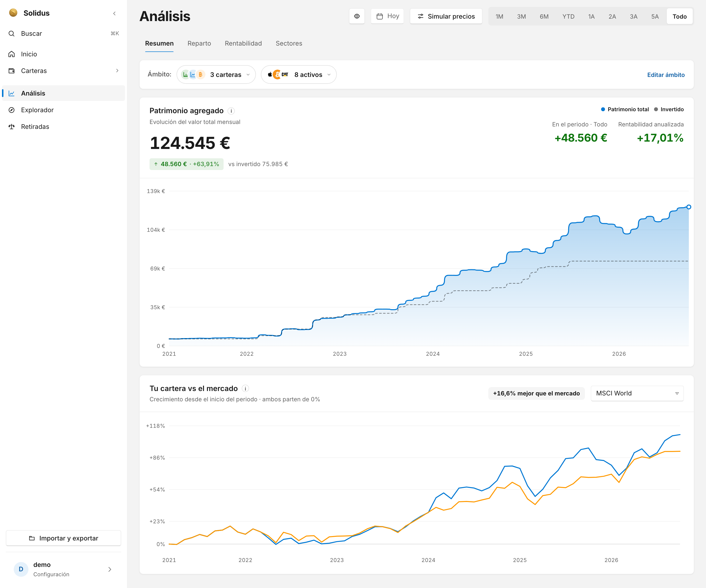
Task: Open the MSCI World benchmark selector
Action: click(637, 393)
